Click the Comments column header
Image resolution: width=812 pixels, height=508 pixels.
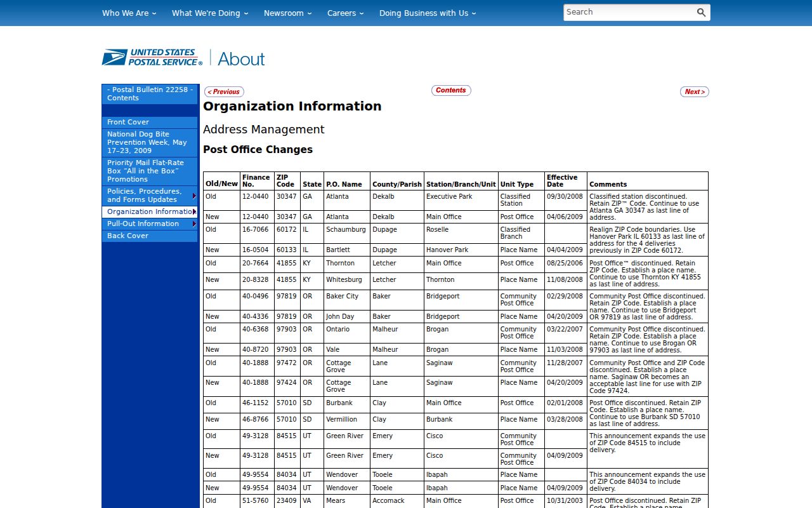click(x=647, y=181)
